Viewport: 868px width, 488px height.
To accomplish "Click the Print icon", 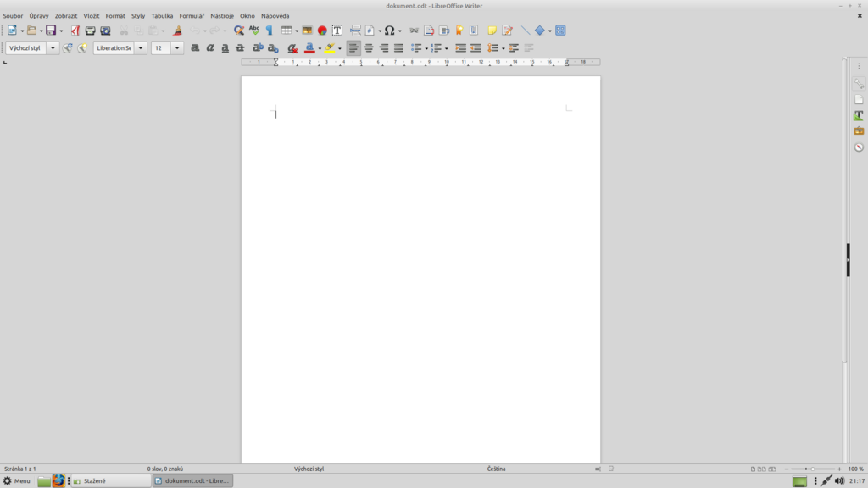I will (90, 30).
